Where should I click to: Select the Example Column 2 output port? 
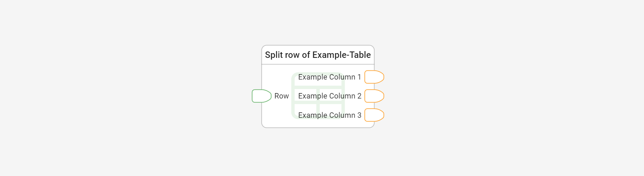coord(374,96)
